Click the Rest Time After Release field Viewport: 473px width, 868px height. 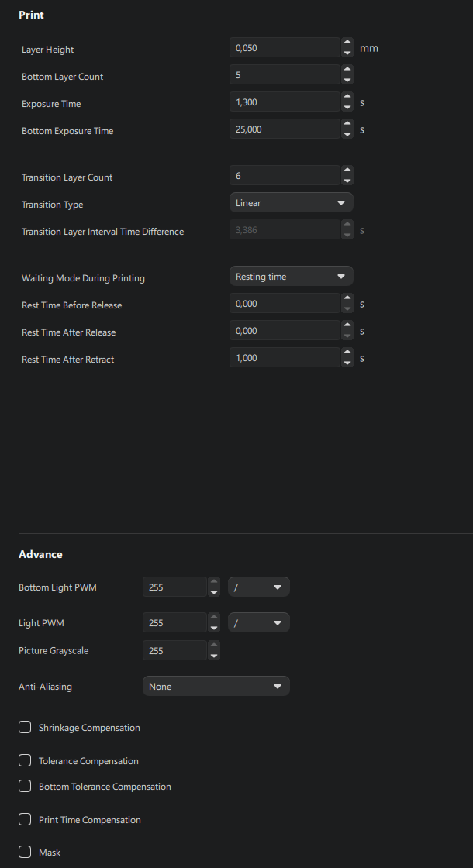285,330
